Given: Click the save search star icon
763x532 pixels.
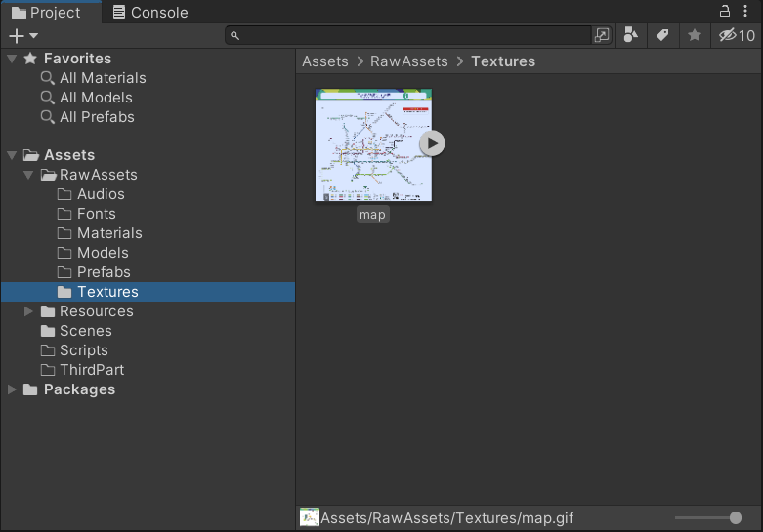Looking at the screenshot, I should coord(695,35).
